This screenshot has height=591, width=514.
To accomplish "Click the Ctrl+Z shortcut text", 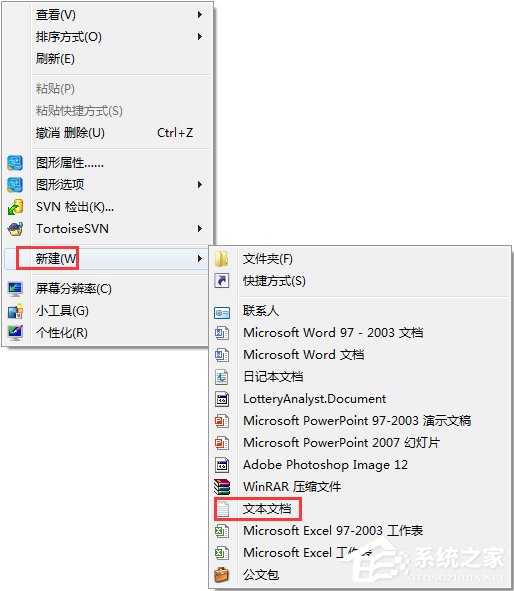I will pos(175,133).
